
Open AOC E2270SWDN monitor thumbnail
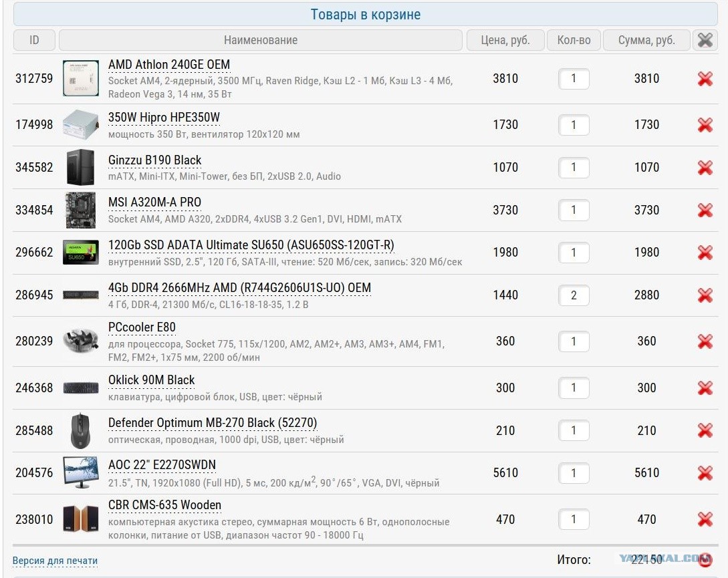pyautogui.click(x=81, y=472)
